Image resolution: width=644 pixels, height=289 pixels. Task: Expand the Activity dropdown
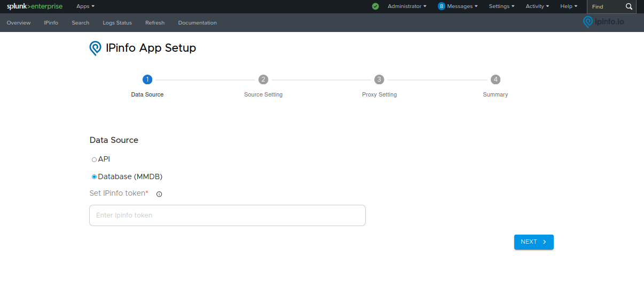(537, 6)
